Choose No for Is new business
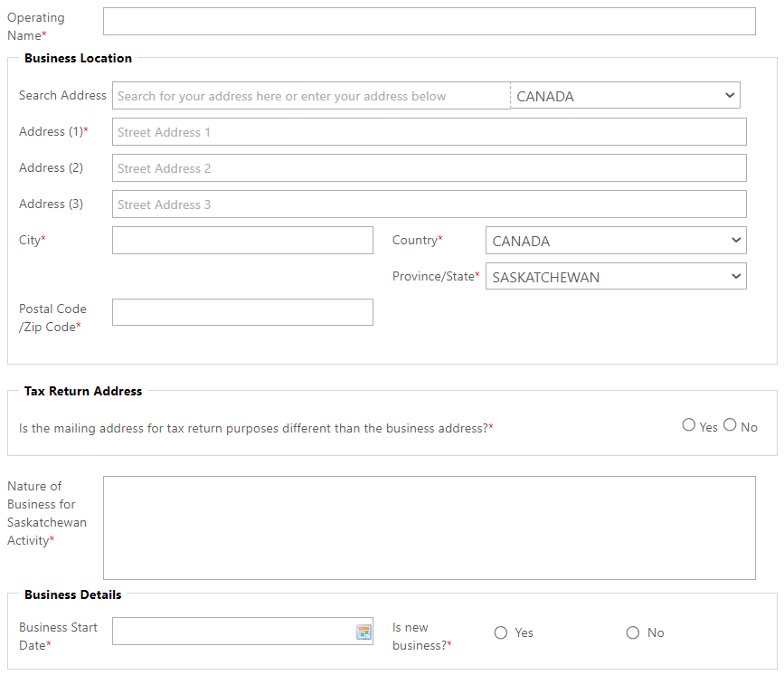The height and width of the screenshot is (675, 784). point(632,633)
